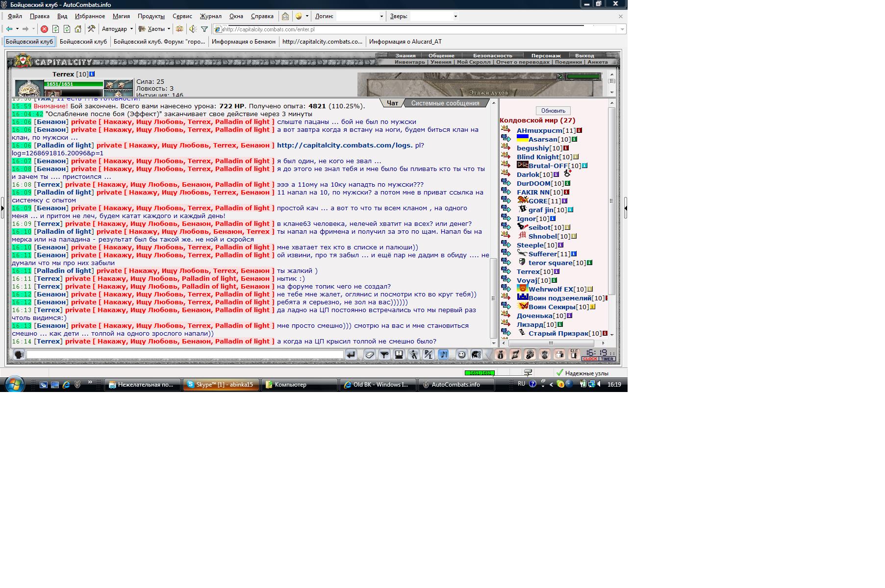Open the Инвентарь link
The height and width of the screenshot is (588, 885).
pyautogui.click(x=410, y=62)
